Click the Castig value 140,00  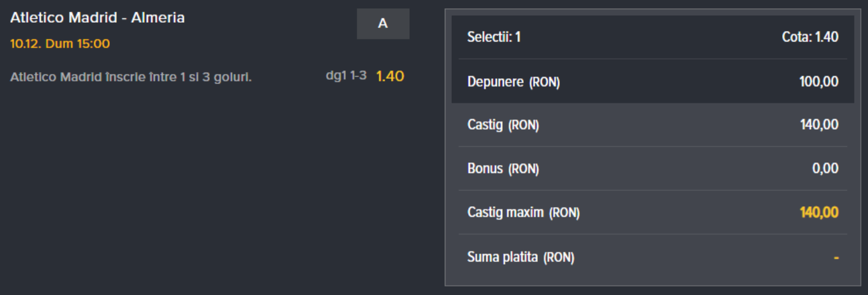pyautogui.click(x=819, y=124)
